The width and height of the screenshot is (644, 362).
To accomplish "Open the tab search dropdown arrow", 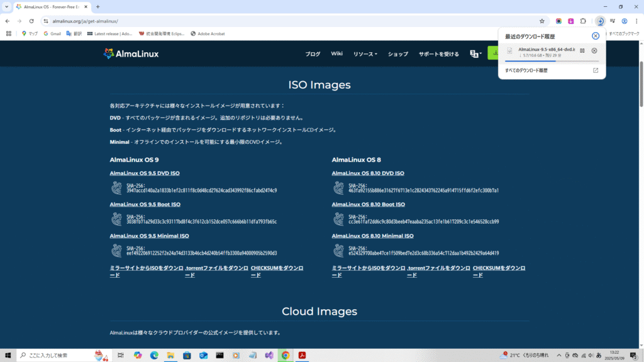I will (6, 6).
